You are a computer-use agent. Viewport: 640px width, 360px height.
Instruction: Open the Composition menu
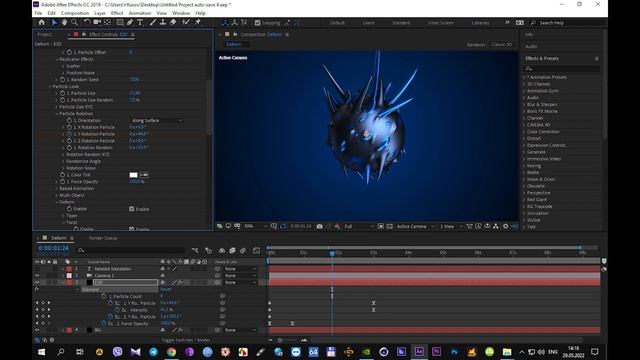click(x=75, y=13)
